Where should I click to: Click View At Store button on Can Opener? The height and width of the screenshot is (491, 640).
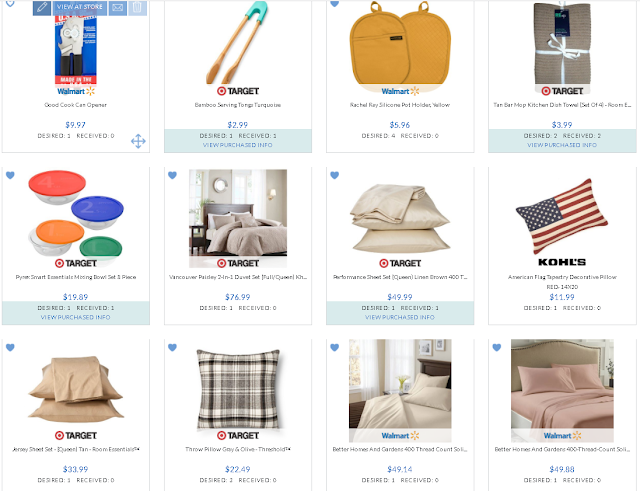(x=80, y=7)
